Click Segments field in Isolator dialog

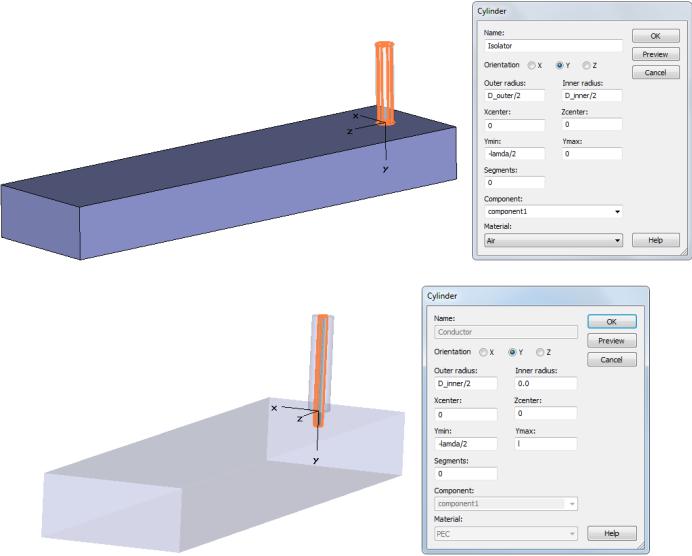click(x=514, y=183)
